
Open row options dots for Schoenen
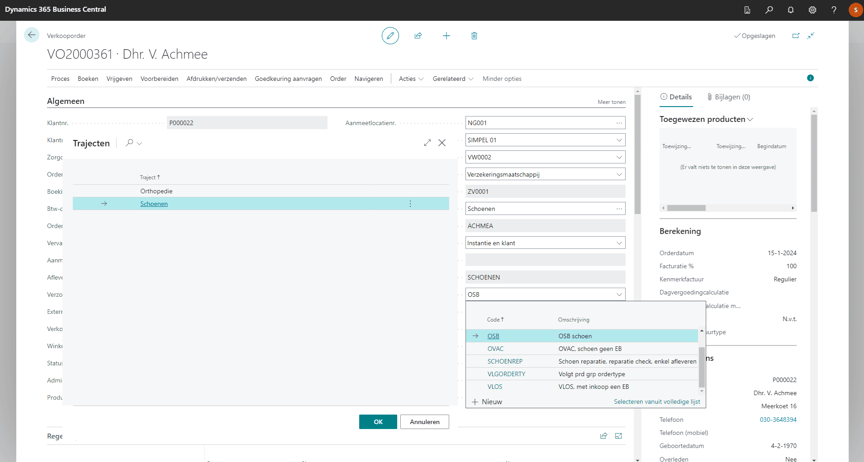click(410, 203)
